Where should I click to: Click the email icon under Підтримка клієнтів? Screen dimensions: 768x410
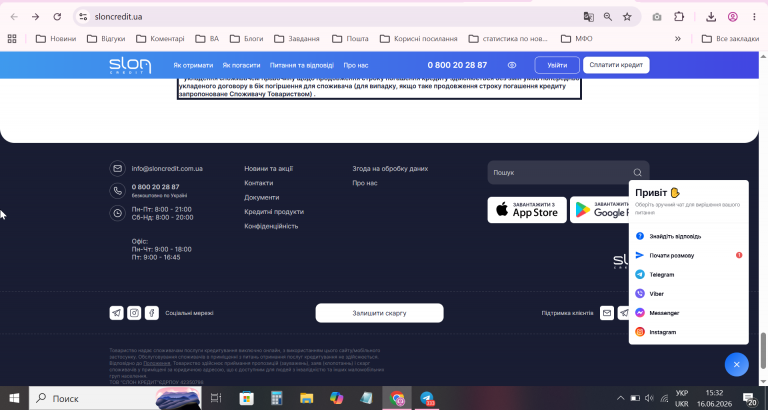click(x=607, y=313)
